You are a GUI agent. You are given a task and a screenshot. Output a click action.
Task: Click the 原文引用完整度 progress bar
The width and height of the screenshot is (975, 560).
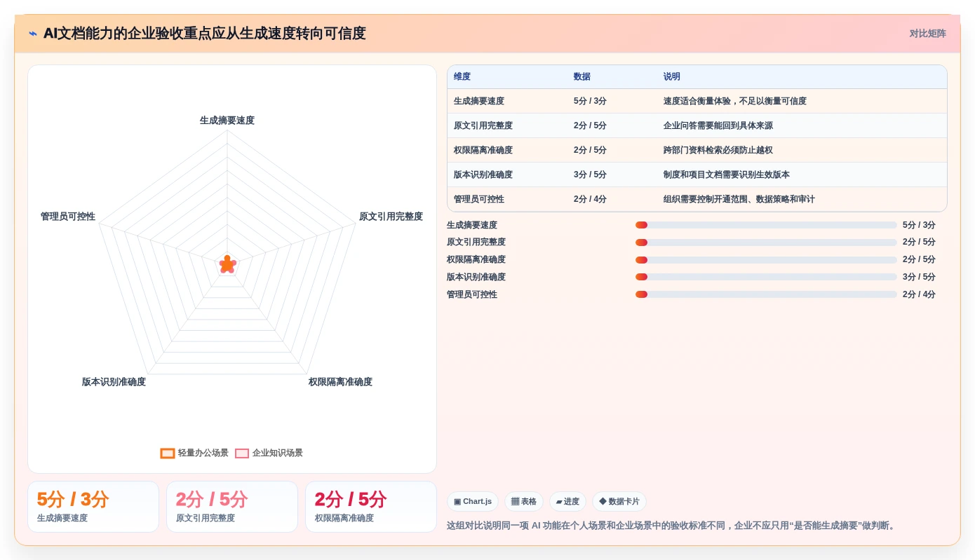click(x=766, y=243)
